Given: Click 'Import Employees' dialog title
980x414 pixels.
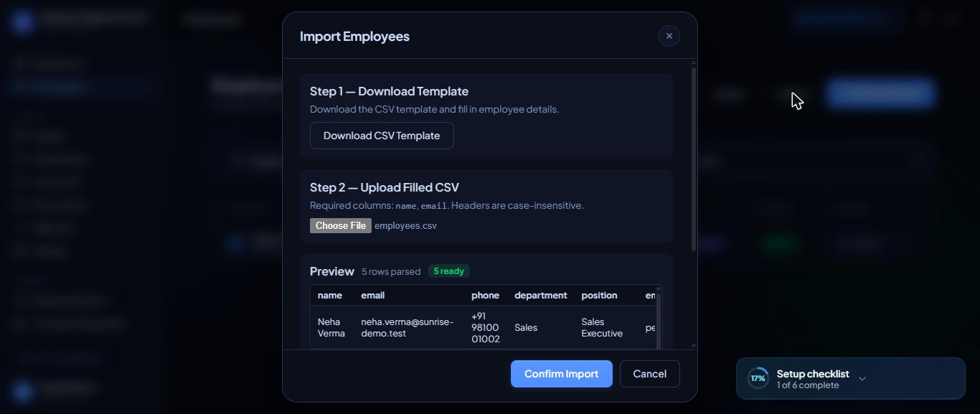Looking at the screenshot, I should coord(354,36).
